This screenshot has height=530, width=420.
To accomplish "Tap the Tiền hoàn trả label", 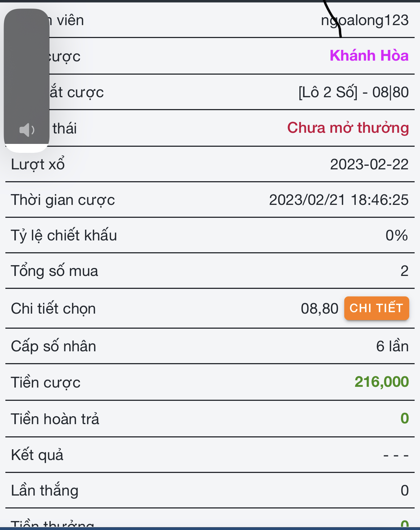I will [x=55, y=419].
